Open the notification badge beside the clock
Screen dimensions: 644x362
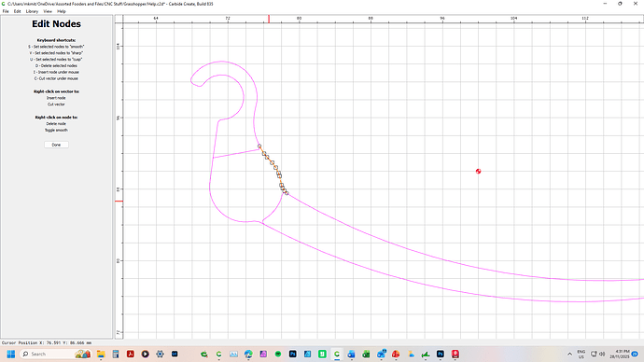pyautogui.click(x=635, y=354)
